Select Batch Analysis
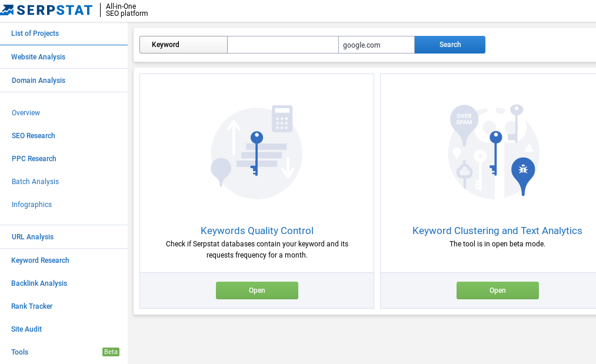Image resolution: width=596 pixels, height=364 pixels. (35, 182)
